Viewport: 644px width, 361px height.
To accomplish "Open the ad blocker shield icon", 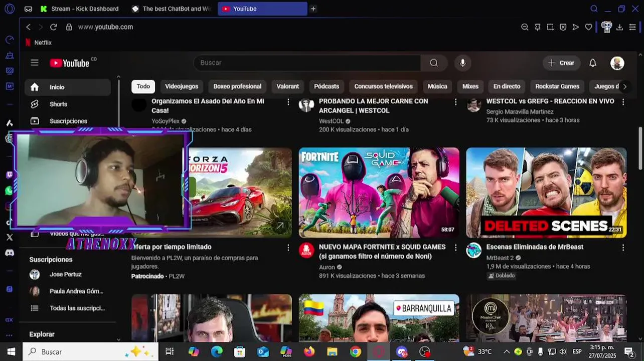I will [x=563, y=27].
